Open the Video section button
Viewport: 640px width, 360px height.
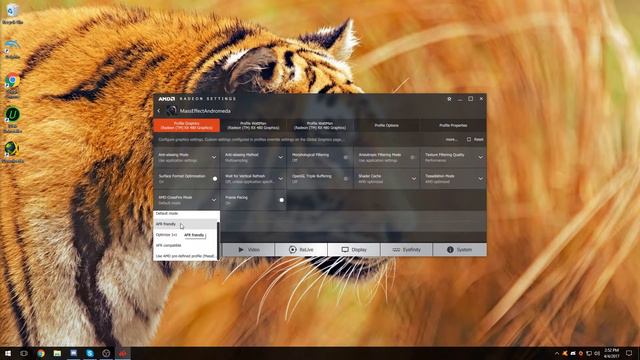point(248,249)
